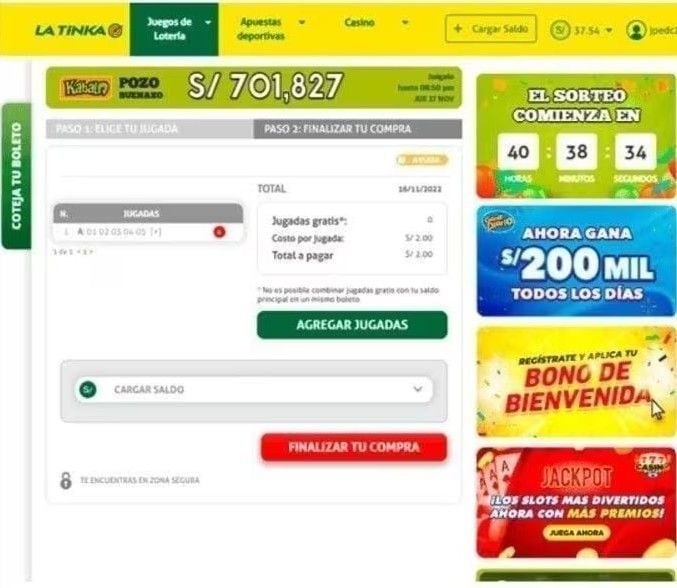
Task: Click the green S/ icon in Cargar Saldo
Action: (88, 389)
